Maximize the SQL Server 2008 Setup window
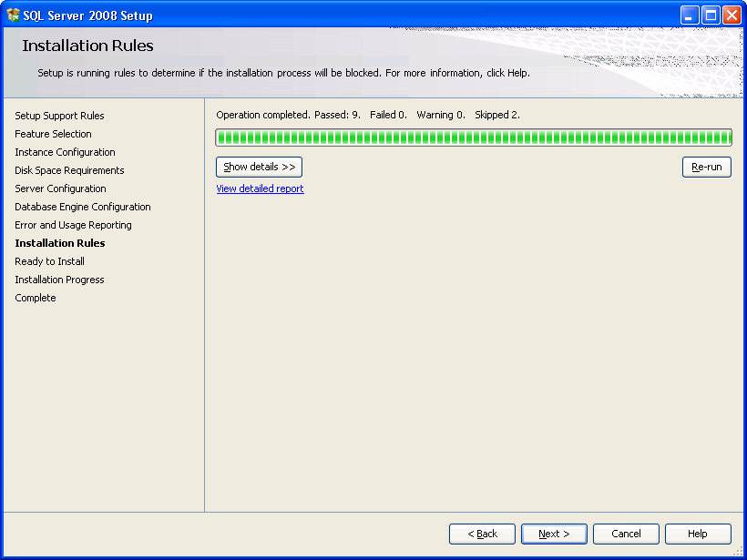The width and height of the screenshot is (747, 560). tap(711, 15)
